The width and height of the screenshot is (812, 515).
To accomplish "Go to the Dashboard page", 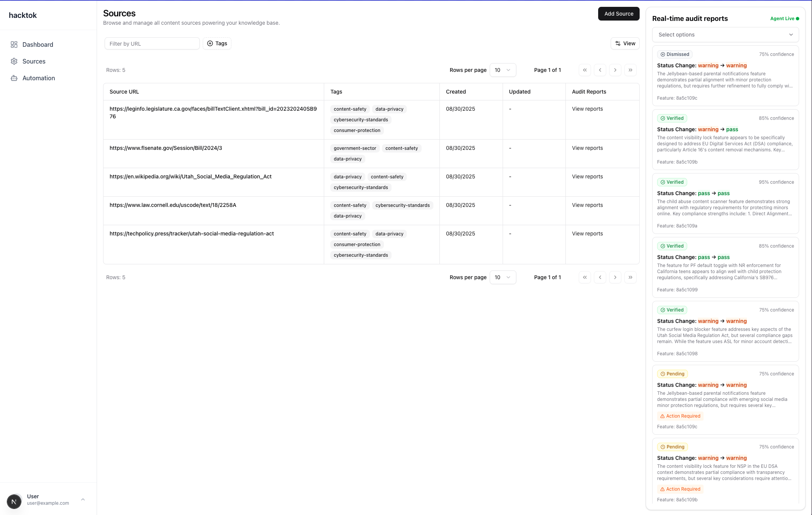I will pyautogui.click(x=38, y=45).
